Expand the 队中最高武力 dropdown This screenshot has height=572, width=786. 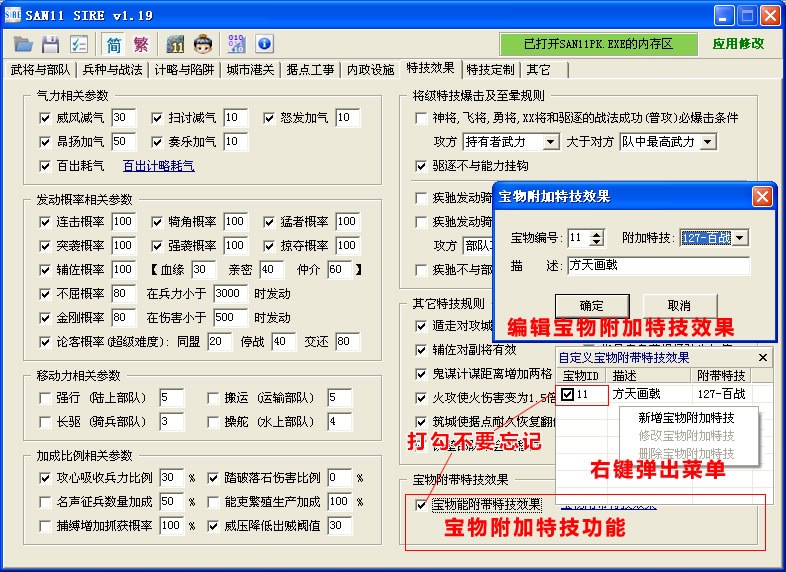[708, 142]
